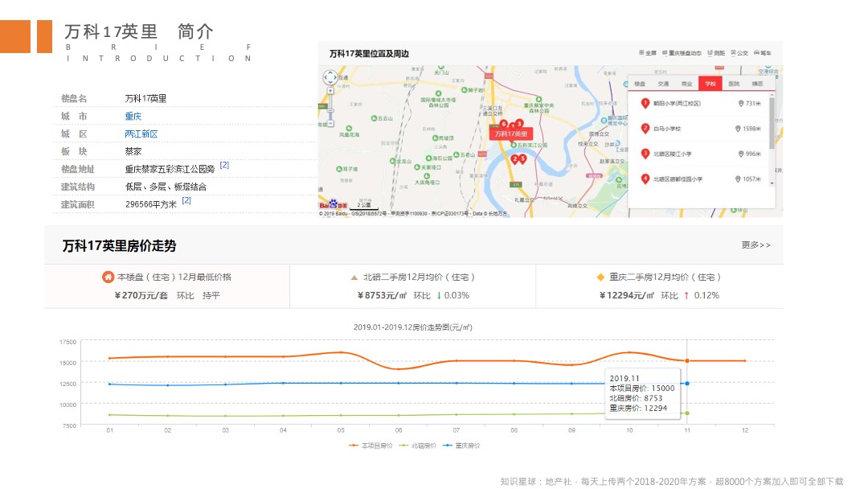Switch to the 交通 map tab
Image resolution: width=868 pixels, height=489 pixels.
664,82
